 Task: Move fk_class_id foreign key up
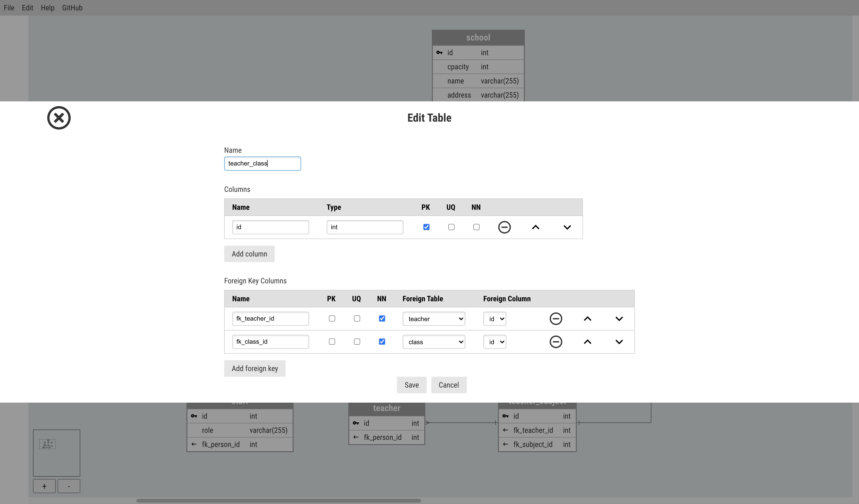pos(587,342)
